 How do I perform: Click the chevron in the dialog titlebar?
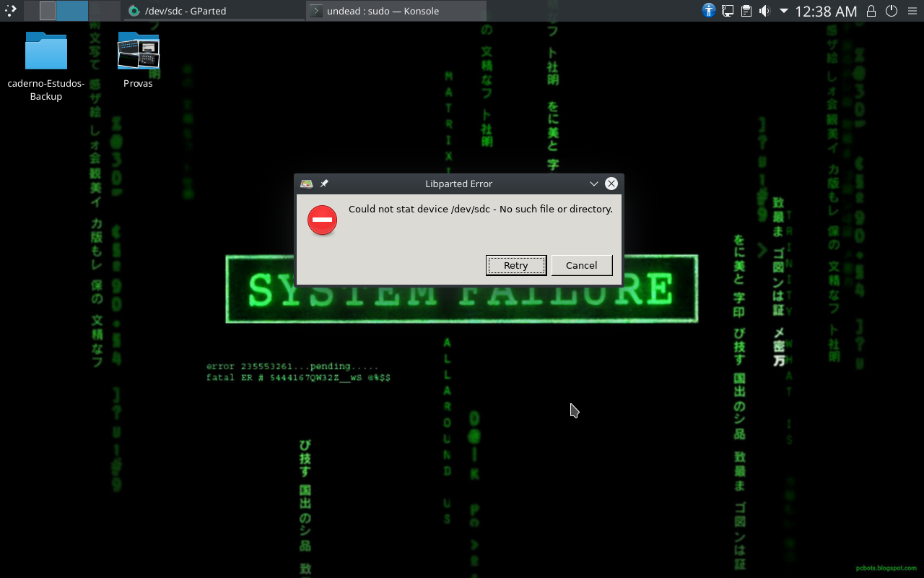click(594, 184)
